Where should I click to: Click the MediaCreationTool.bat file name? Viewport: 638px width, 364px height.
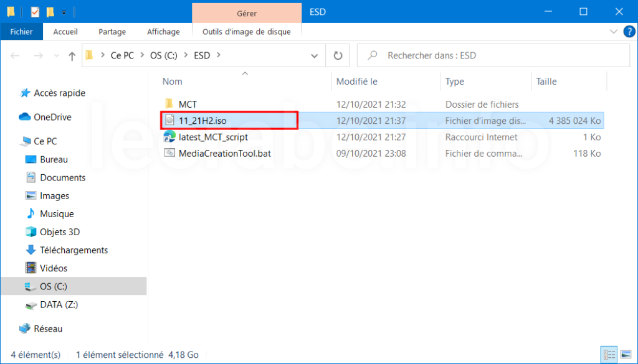[x=224, y=154]
